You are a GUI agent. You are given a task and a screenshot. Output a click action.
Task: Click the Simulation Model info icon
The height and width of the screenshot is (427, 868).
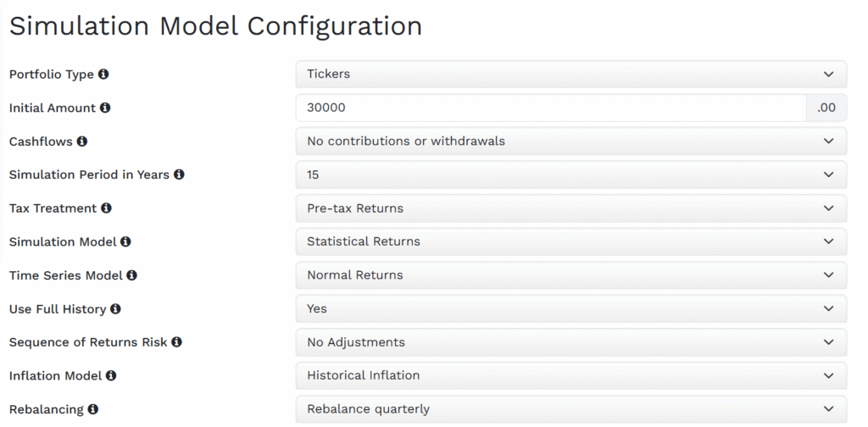125,241
